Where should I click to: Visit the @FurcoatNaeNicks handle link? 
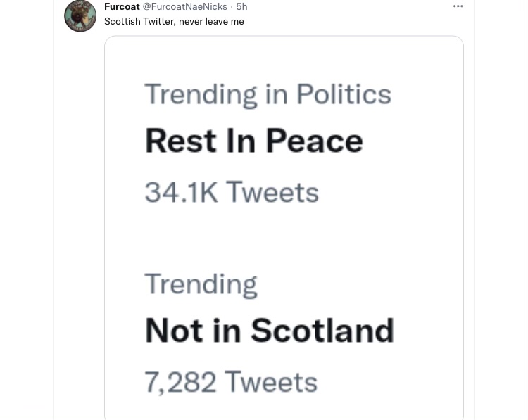185,6
